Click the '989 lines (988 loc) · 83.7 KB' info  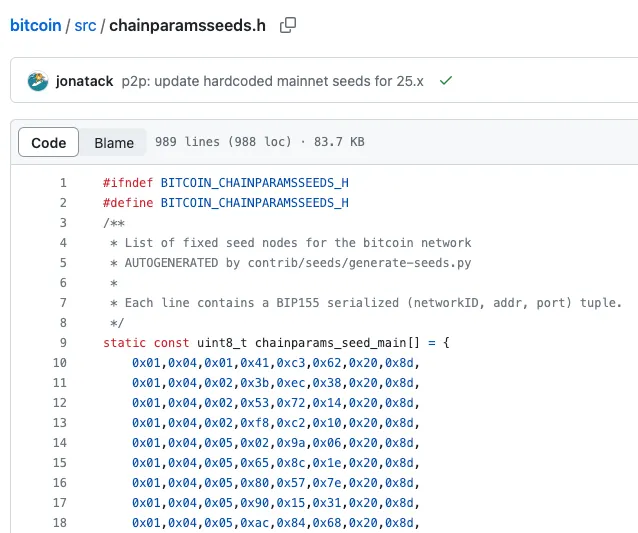(260, 142)
